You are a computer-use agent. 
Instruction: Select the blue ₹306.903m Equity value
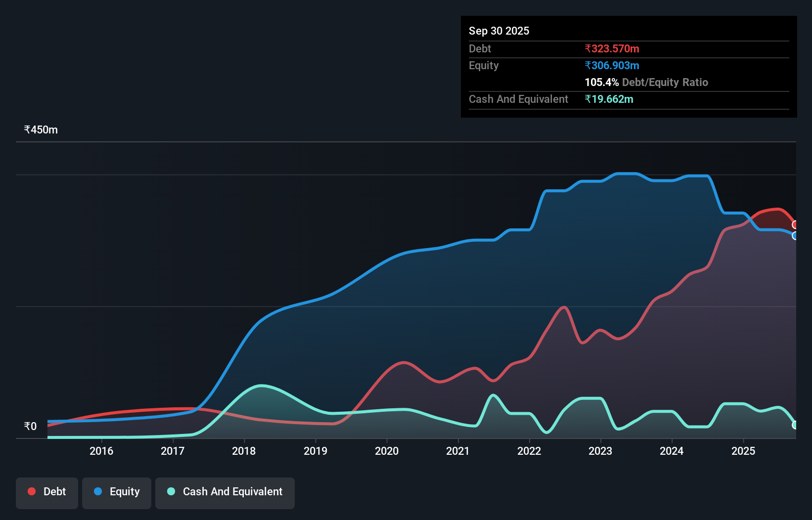point(612,65)
